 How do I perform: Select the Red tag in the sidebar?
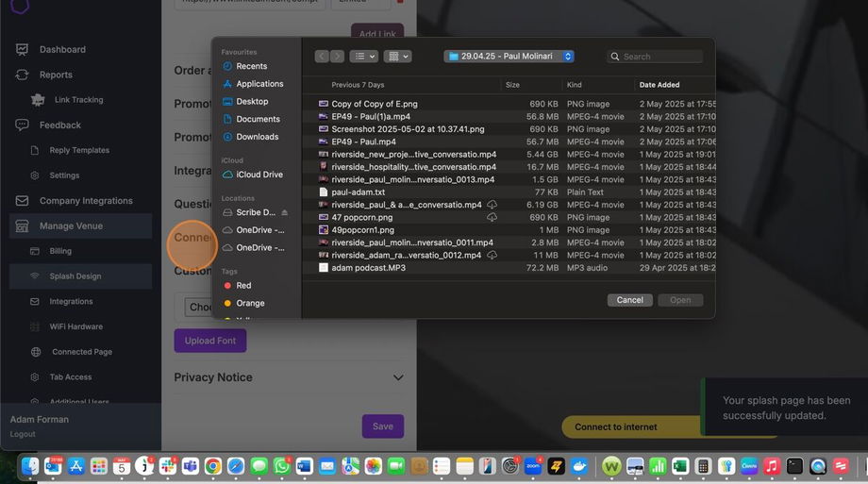coord(243,285)
